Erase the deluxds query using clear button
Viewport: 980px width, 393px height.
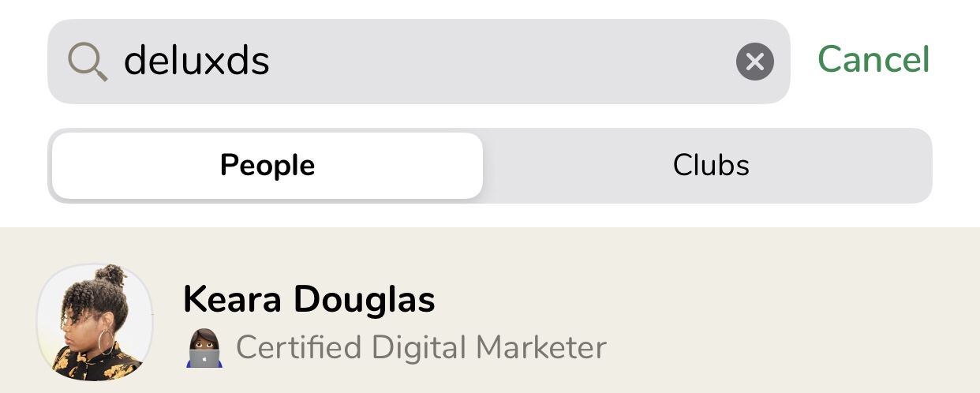pyautogui.click(x=755, y=62)
